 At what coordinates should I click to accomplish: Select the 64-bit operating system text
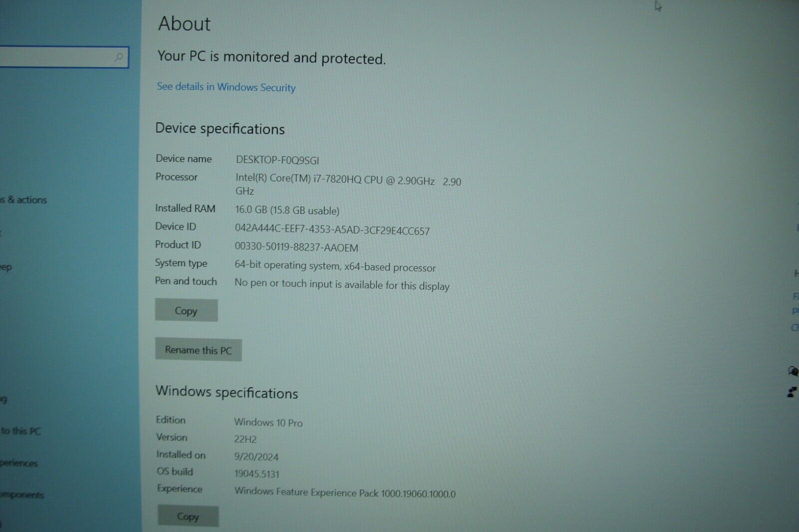(x=335, y=266)
